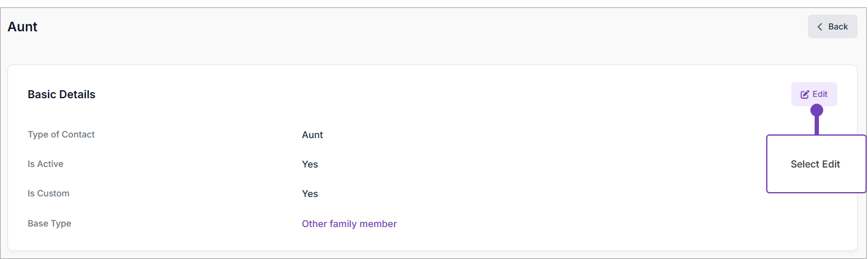
Task: Click the Select Edit tooltip text
Action: pyautogui.click(x=815, y=164)
